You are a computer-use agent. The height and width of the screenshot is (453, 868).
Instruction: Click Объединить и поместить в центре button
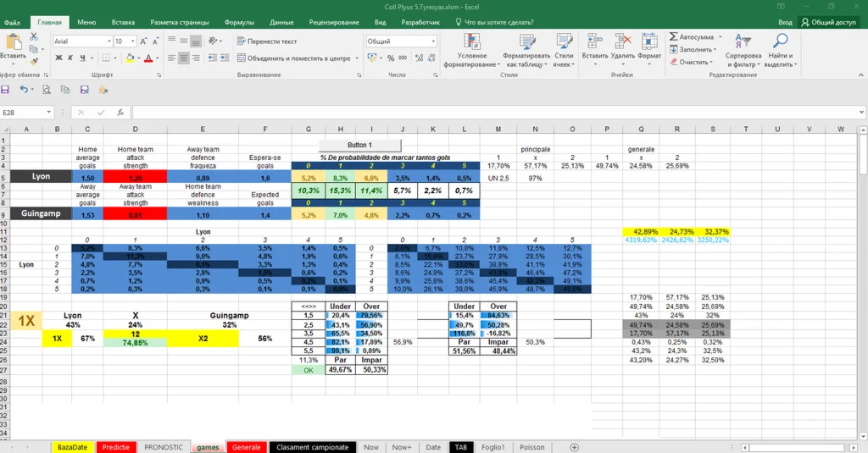coord(298,58)
